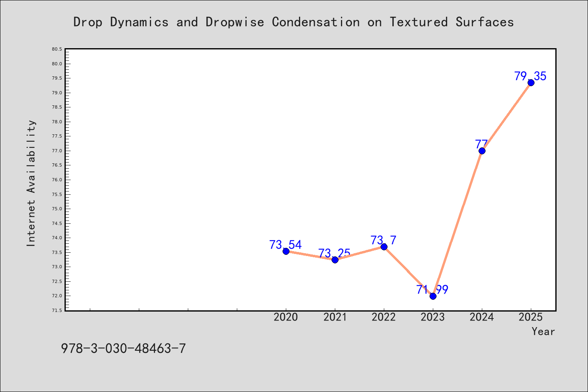
Task: Click the 73.25 data label
Action: tap(334, 253)
